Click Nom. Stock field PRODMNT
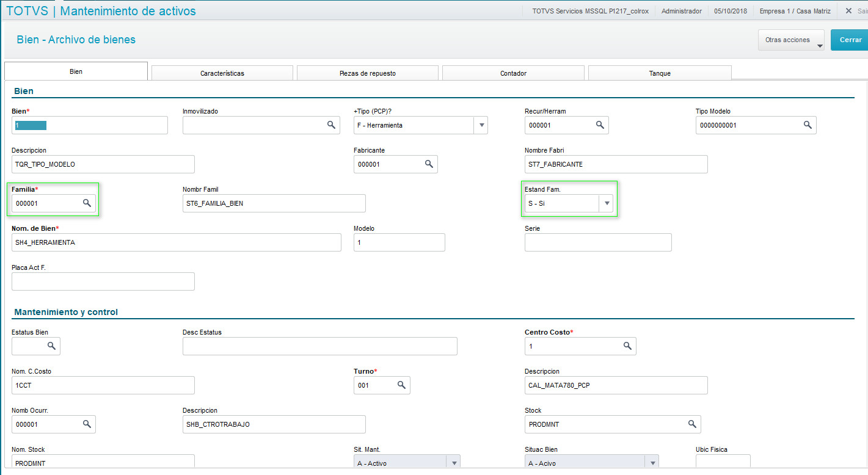The image size is (868, 475). tap(103, 462)
